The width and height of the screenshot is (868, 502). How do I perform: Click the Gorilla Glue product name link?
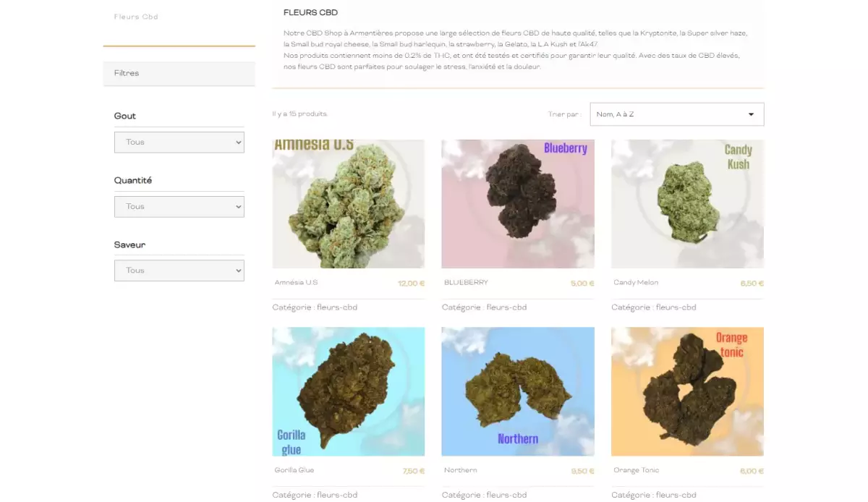coord(294,470)
